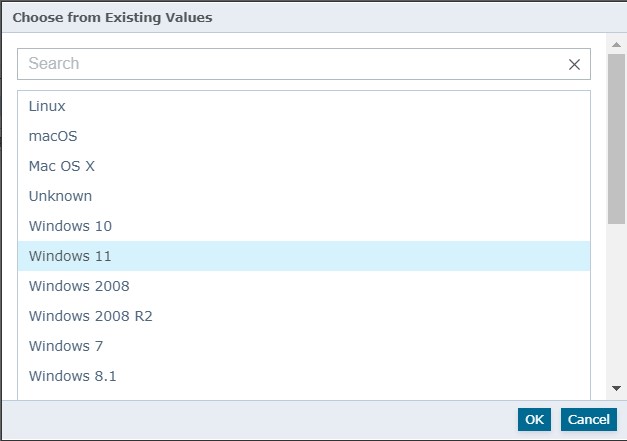Confirm the selection with OK
627x441 pixels.
[534, 419]
